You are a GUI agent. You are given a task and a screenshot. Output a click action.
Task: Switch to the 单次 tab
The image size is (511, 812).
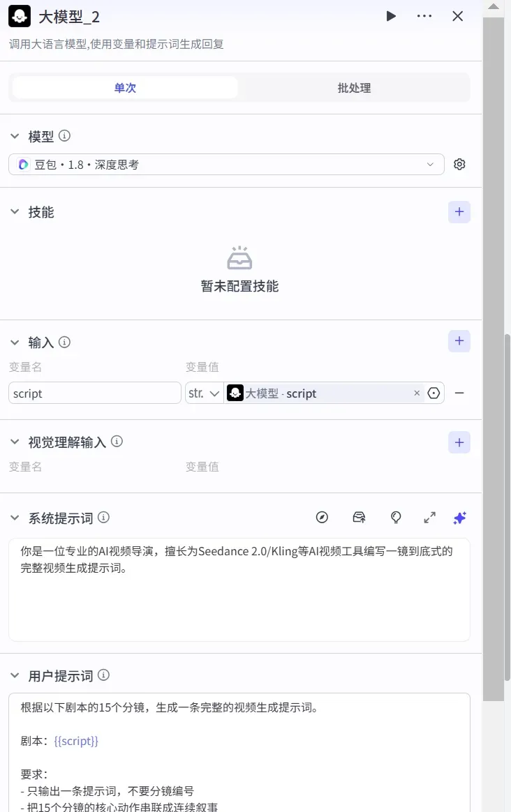(125, 87)
